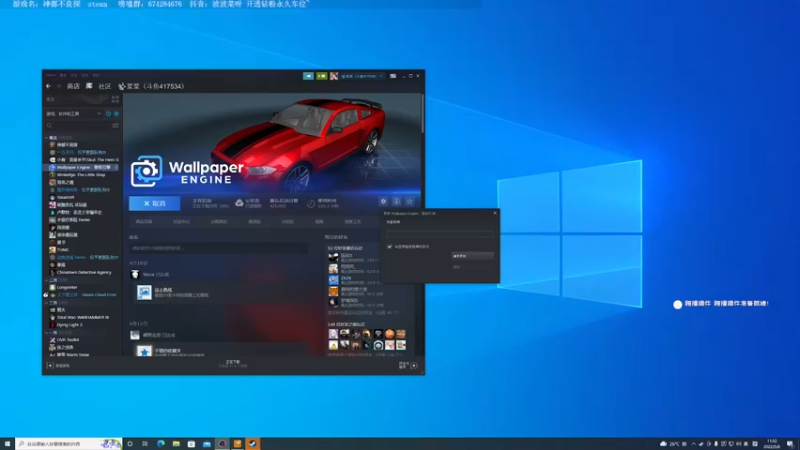Click the ready-to-play filter icon
This screenshot has width=800, height=450.
pos(116,114)
